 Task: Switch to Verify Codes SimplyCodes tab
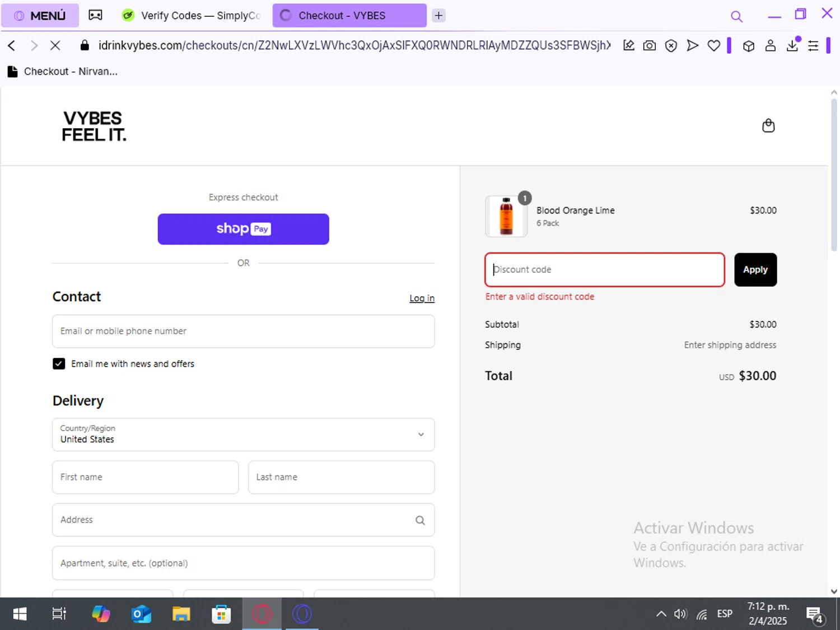(x=192, y=16)
